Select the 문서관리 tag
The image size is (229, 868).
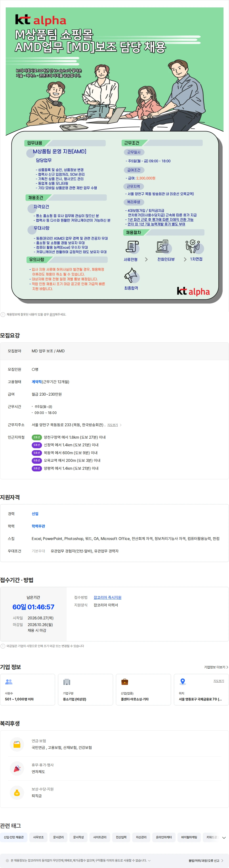pyautogui.click(x=58, y=837)
